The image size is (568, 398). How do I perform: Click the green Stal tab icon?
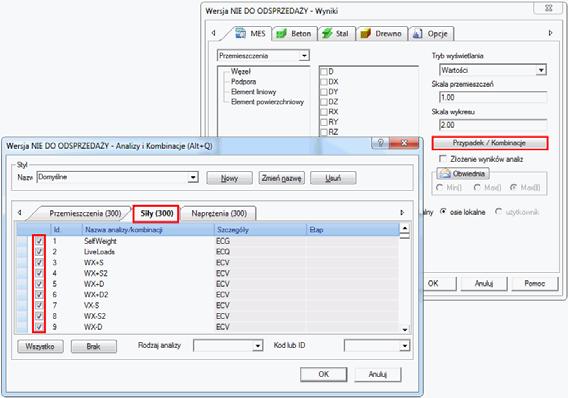pyautogui.click(x=327, y=34)
